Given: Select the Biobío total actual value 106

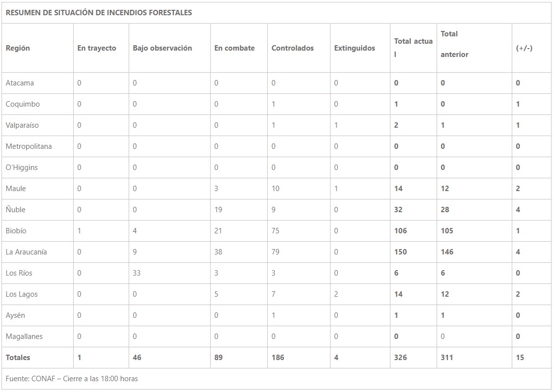Looking at the screenshot, I should [x=400, y=231].
